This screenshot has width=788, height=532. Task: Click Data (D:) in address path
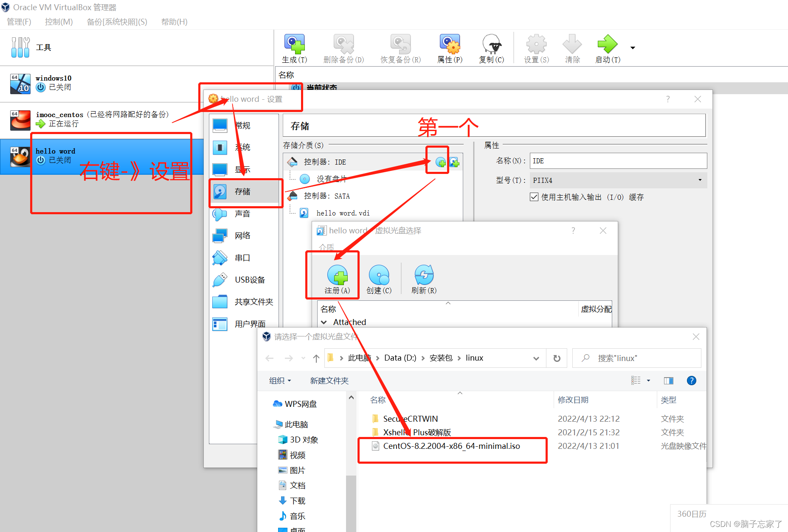(400, 358)
